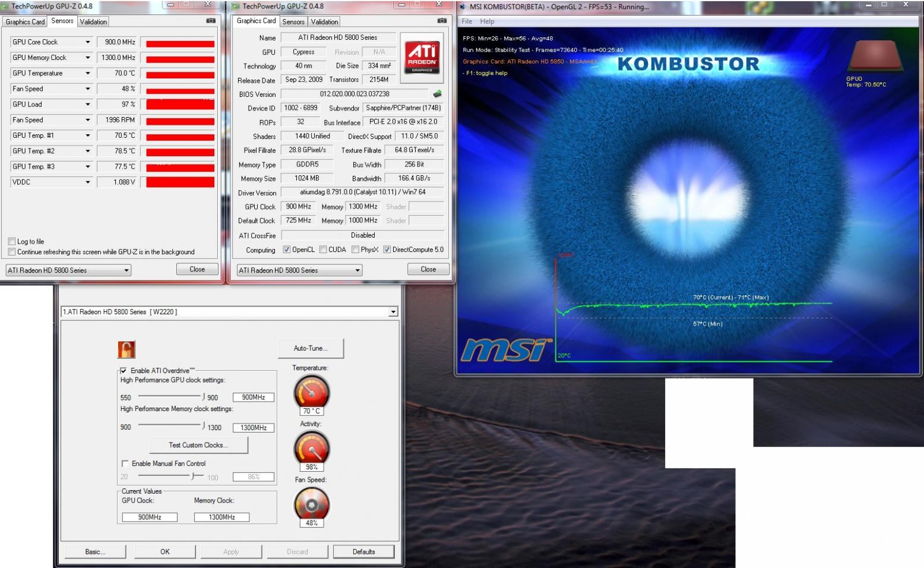Select Graphics Card tab in the right GPU-Z window
The image size is (924, 568).
coord(257,21)
